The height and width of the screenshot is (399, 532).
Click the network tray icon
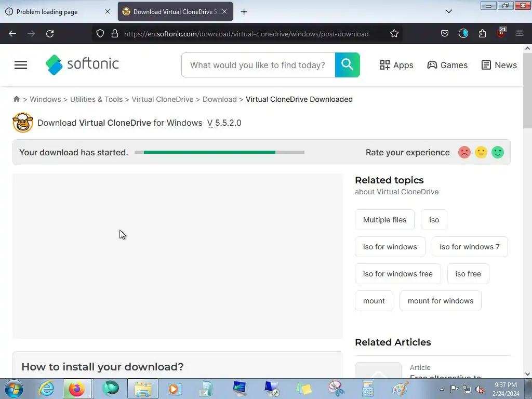[467, 389]
